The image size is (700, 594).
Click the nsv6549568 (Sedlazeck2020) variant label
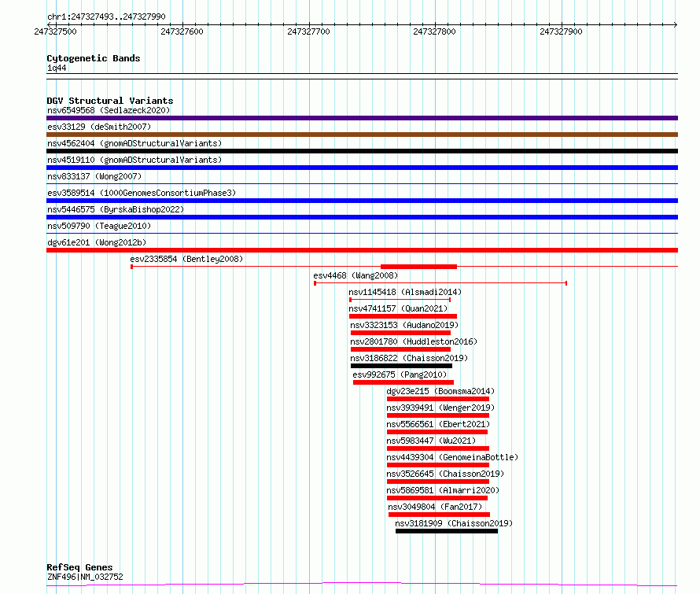click(108, 110)
